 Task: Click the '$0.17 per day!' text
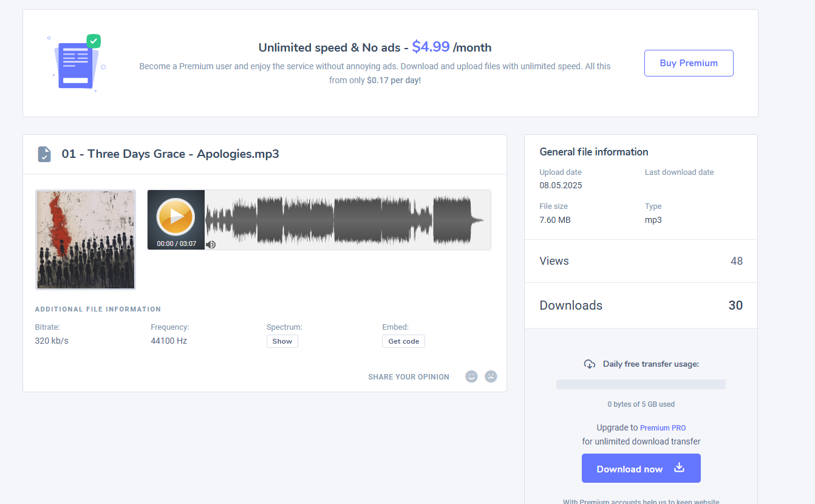[x=394, y=80]
